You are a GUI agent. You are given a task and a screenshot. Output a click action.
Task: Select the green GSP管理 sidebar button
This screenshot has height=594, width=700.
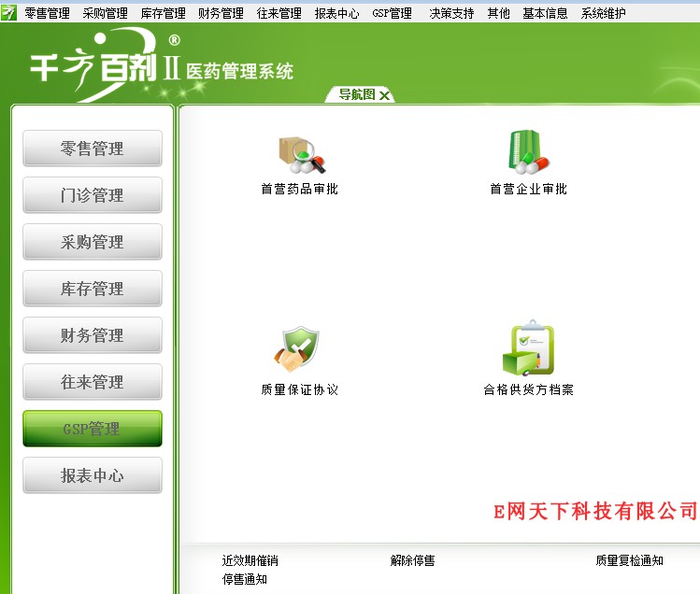[93, 429]
